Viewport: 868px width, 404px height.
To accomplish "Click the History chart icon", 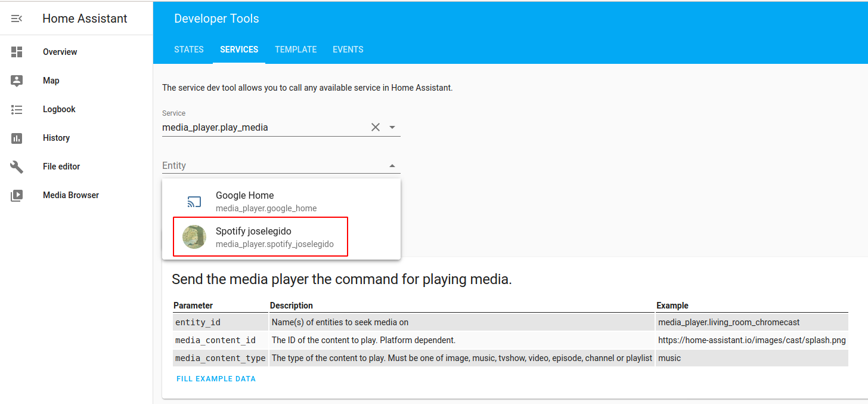I will 17,138.
